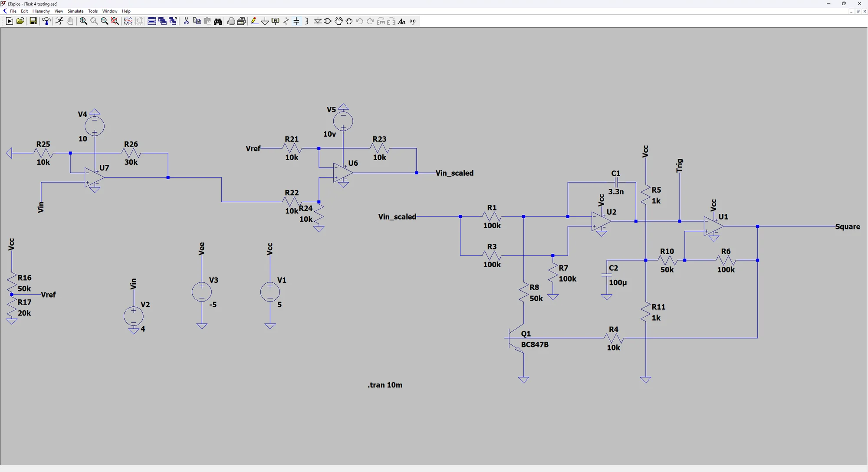Screen dimensions: 868x472
Task: Select the Move hand tool
Action: pos(339,21)
